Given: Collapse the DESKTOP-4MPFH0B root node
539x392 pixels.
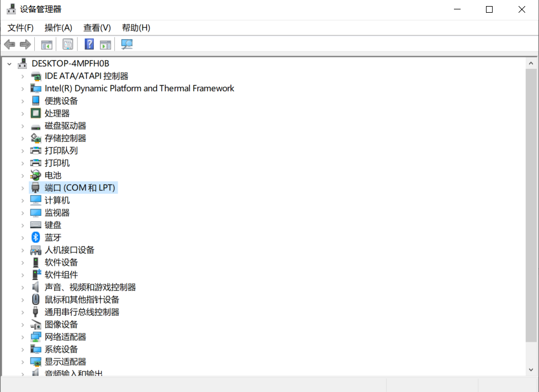Looking at the screenshot, I should click(x=9, y=64).
